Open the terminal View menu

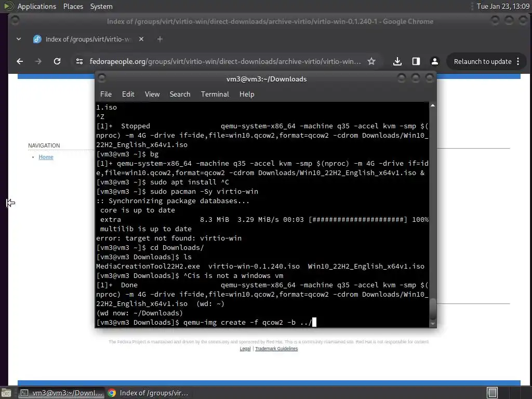point(152,95)
